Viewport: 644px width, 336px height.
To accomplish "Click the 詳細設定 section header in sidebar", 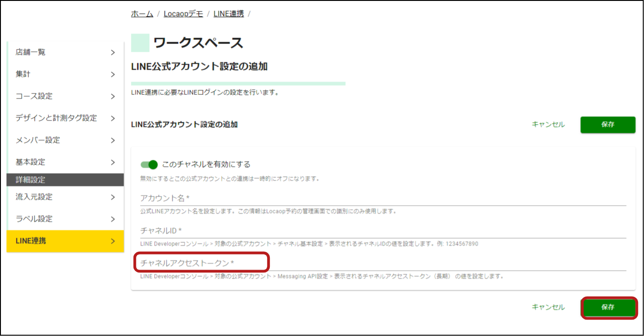I will coord(65,180).
